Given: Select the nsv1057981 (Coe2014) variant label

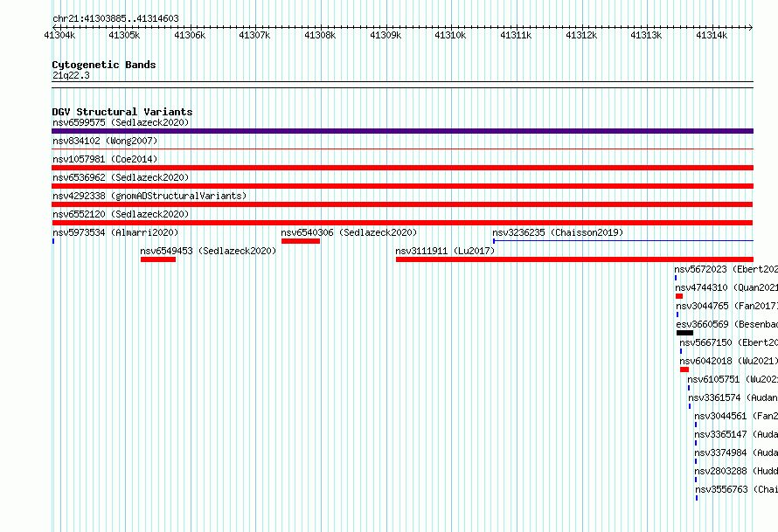Looking at the screenshot, I should coord(105,159).
